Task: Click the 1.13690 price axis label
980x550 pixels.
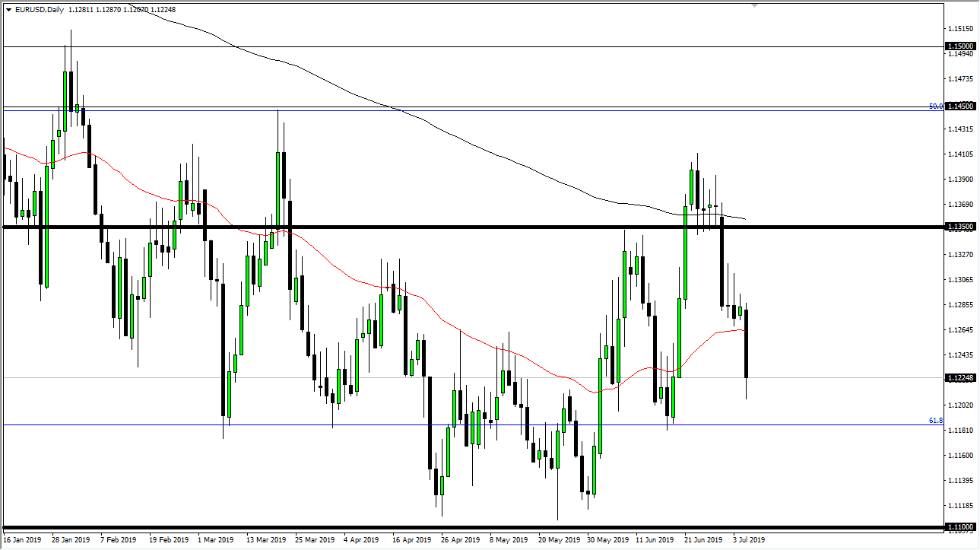Action: [x=959, y=205]
